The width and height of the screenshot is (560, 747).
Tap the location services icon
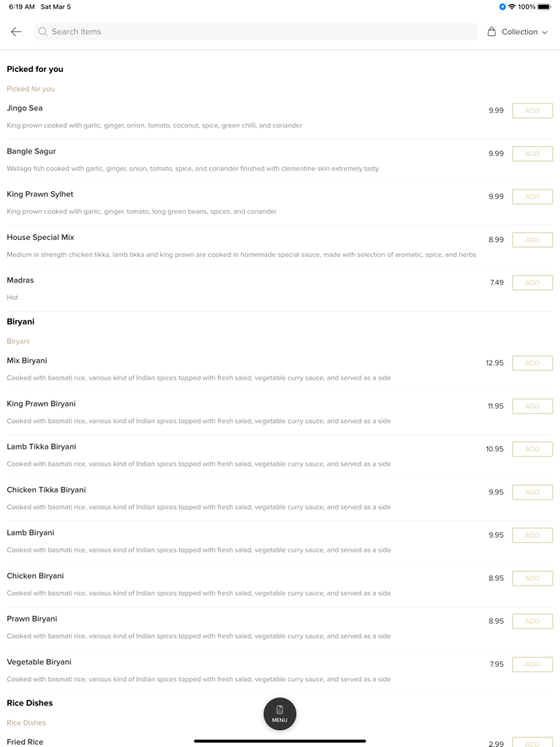click(502, 7)
